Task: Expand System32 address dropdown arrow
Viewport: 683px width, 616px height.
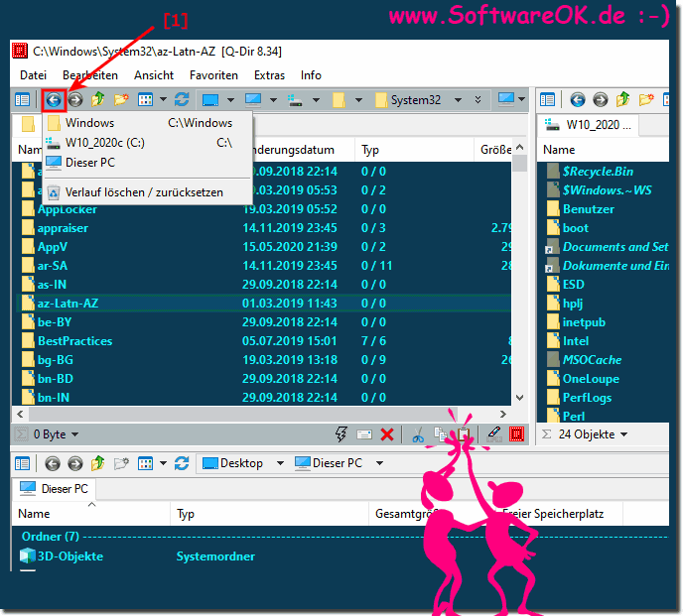Action: (x=458, y=100)
